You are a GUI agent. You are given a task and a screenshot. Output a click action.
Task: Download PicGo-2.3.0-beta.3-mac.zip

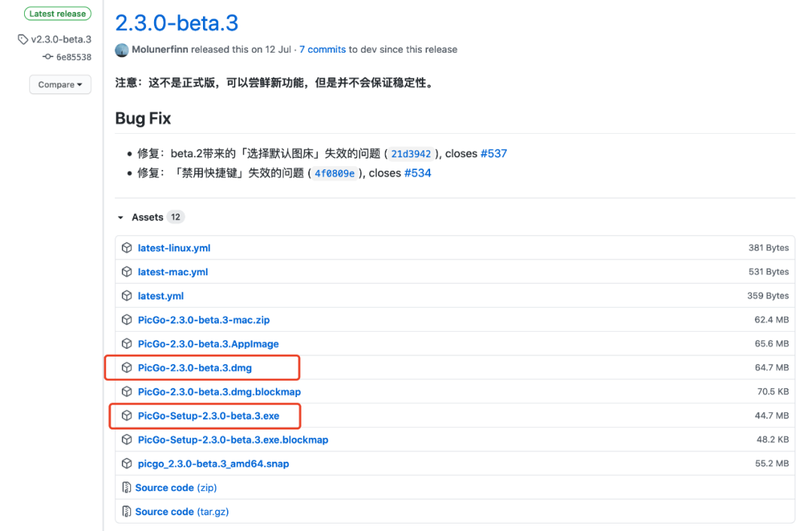point(203,320)
